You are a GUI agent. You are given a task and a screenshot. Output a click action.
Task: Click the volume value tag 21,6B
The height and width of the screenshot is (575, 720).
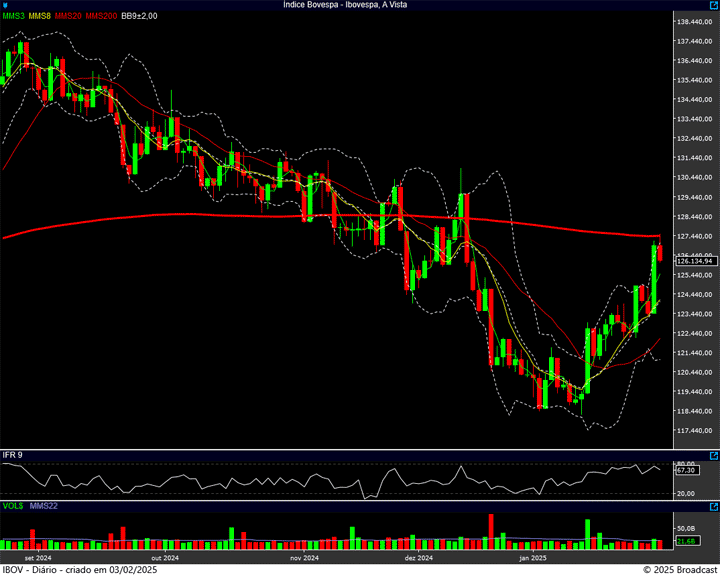pyautogui.click(x=686, y=541)
